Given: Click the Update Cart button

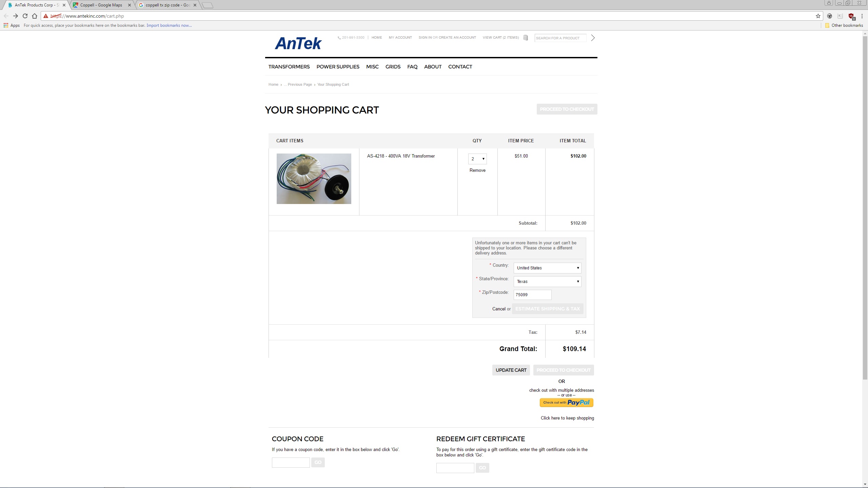Looking at the screenshot, I should (511, 370).
